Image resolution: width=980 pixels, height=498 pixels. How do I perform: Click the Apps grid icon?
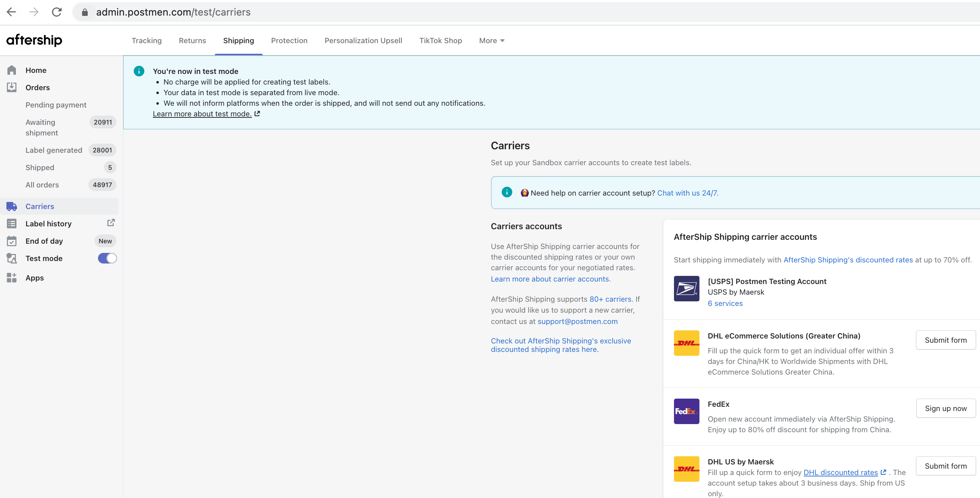12,278
